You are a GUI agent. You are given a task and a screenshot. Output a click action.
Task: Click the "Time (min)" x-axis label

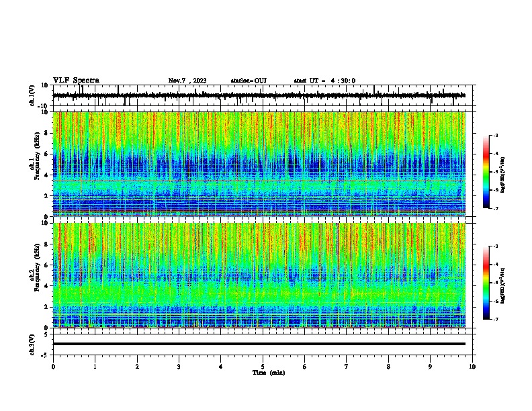(x=269, y=373)
